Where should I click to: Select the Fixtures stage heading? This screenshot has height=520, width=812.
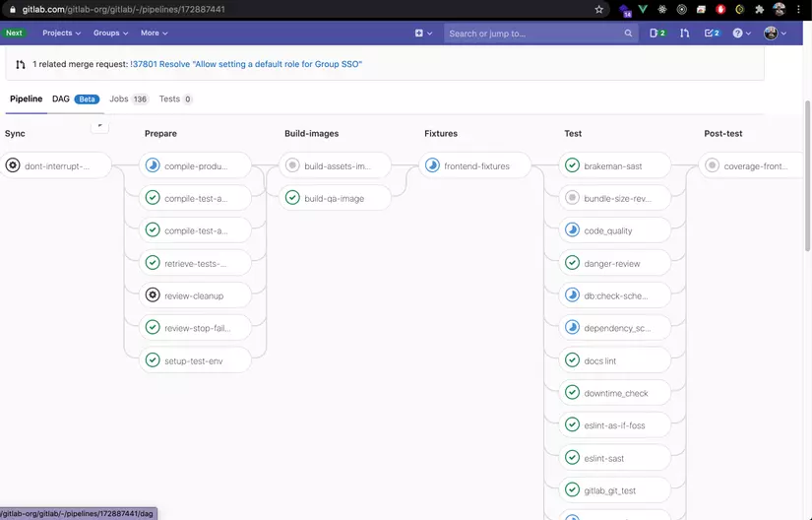click(441, 133)
